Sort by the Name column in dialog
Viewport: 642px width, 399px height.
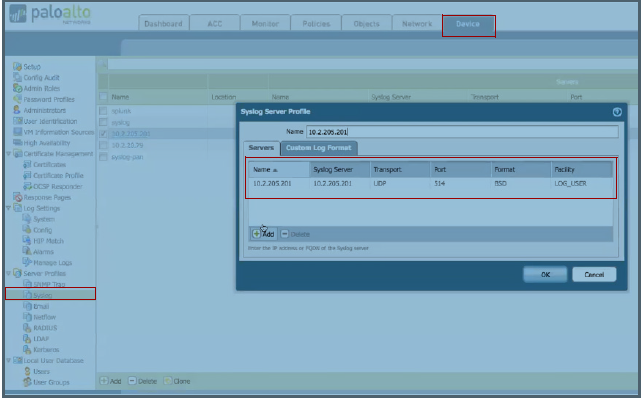click(x=279, y=169)
